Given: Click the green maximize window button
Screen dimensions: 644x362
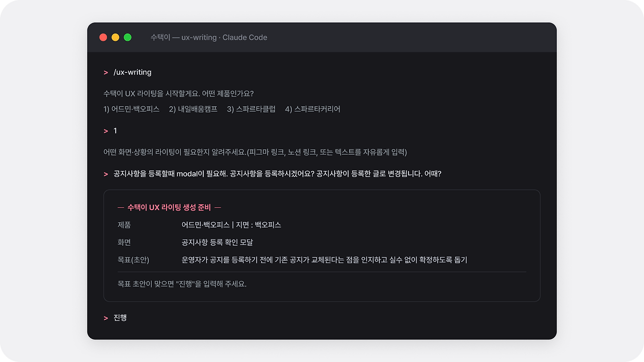Looking at the screenshot, I should pyautogui.click(x=128, y=37).
